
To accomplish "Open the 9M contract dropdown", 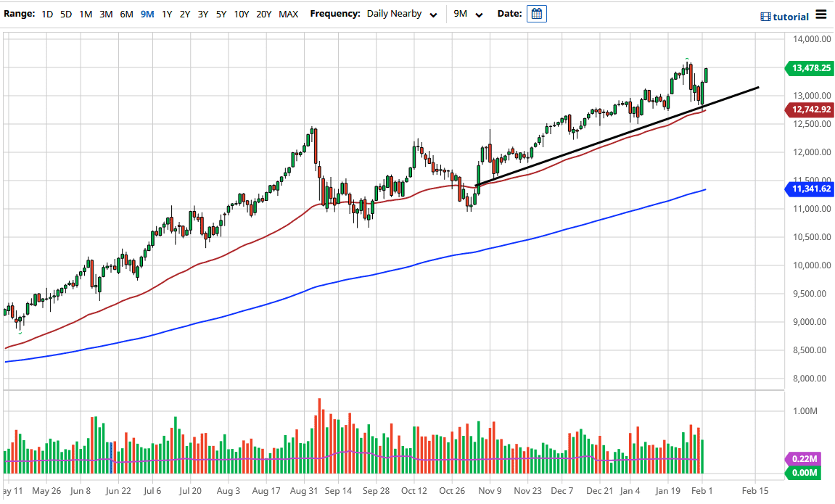I will coord(469,13).
